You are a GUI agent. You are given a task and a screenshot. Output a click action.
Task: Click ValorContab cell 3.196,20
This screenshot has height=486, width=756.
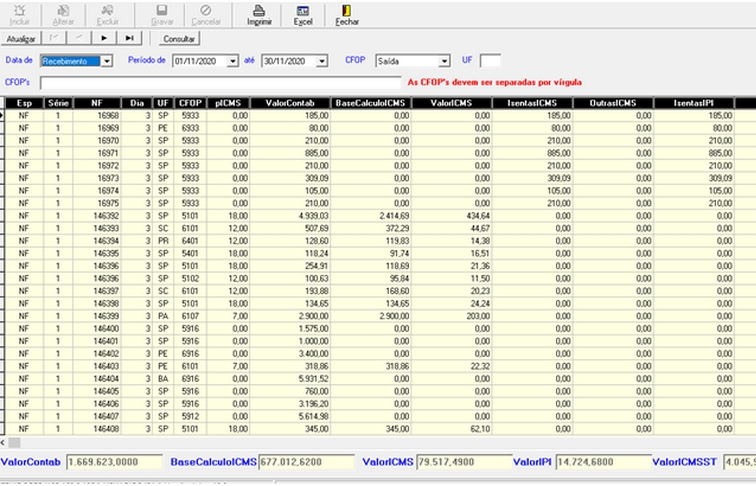click(x=290, y=404)
